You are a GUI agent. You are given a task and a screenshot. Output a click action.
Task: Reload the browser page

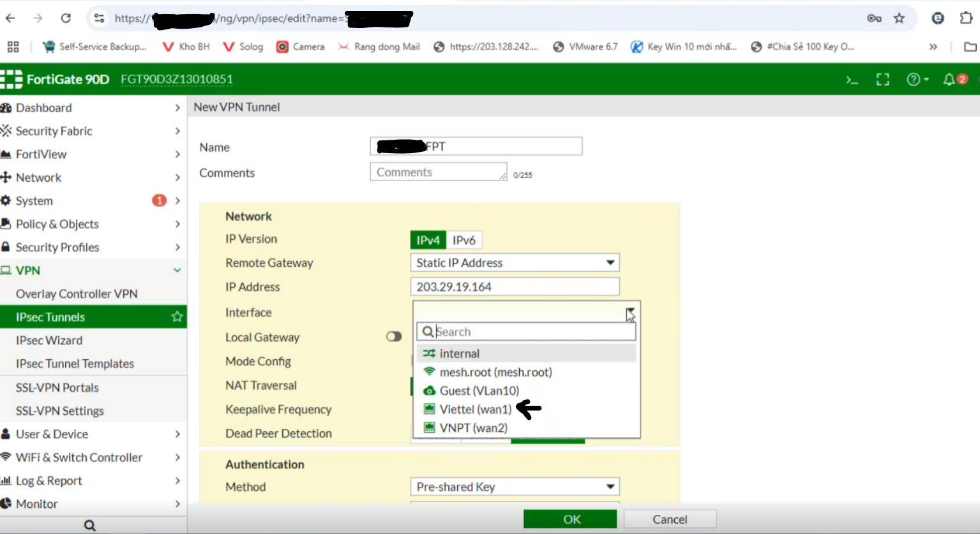66,19
